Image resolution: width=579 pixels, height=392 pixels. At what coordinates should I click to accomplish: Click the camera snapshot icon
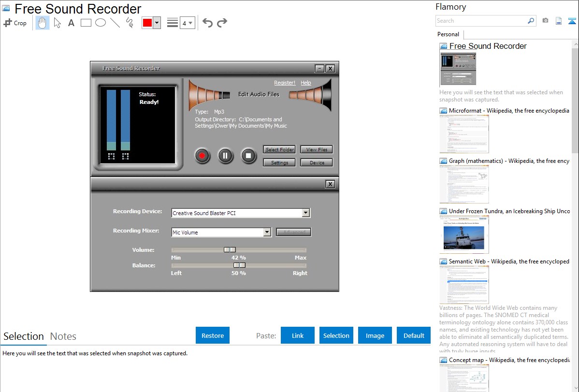tap(545, 21)
